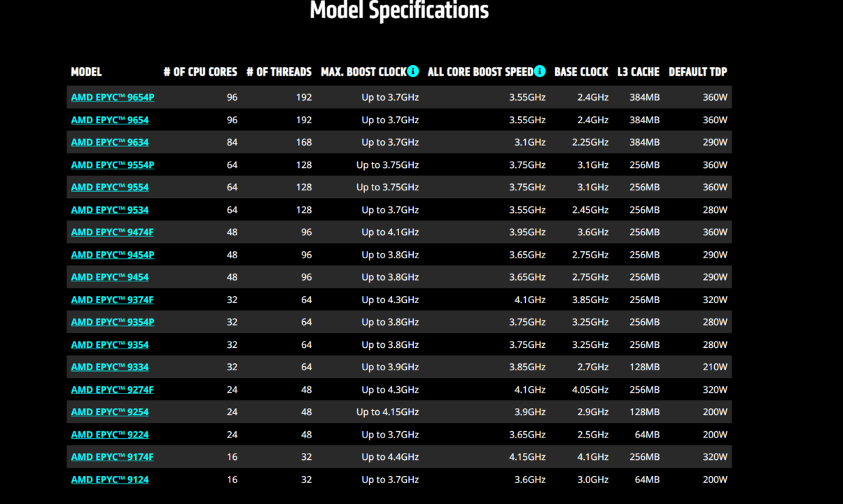Open the AMD EPYC 9174F link
The height and width of the screenshot is (504, 843).
112,457
